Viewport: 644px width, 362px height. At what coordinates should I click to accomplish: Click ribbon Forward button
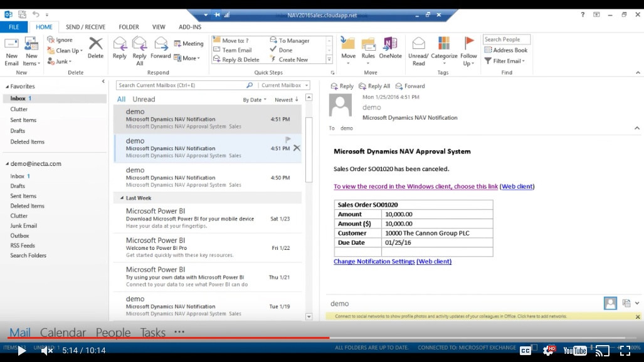pyautogui.click(x=161, y=48)
